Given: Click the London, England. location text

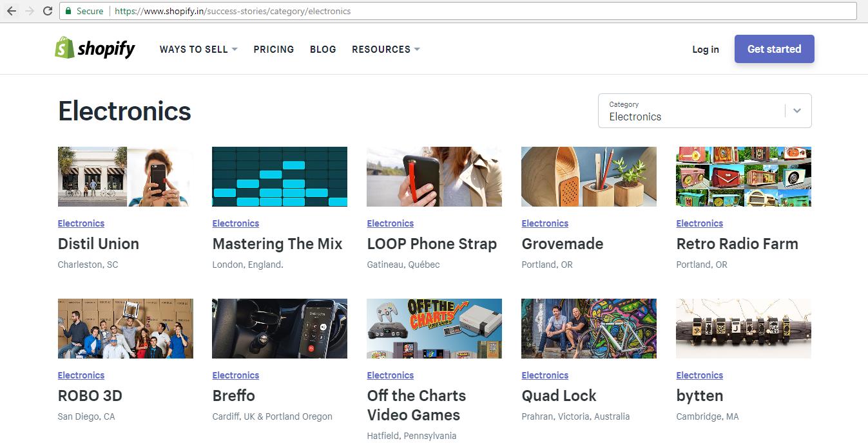Looking at the screenshot, I should pyautogui.click(x=248, y=265).
